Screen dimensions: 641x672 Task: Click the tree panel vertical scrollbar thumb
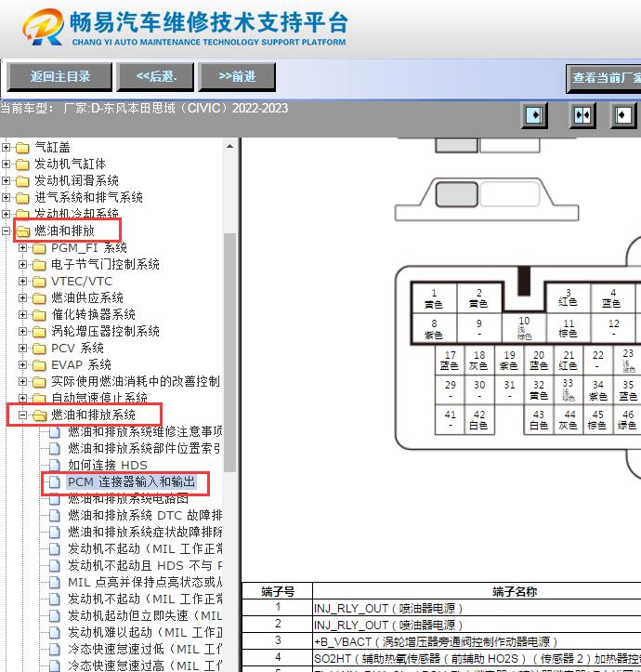230,352
